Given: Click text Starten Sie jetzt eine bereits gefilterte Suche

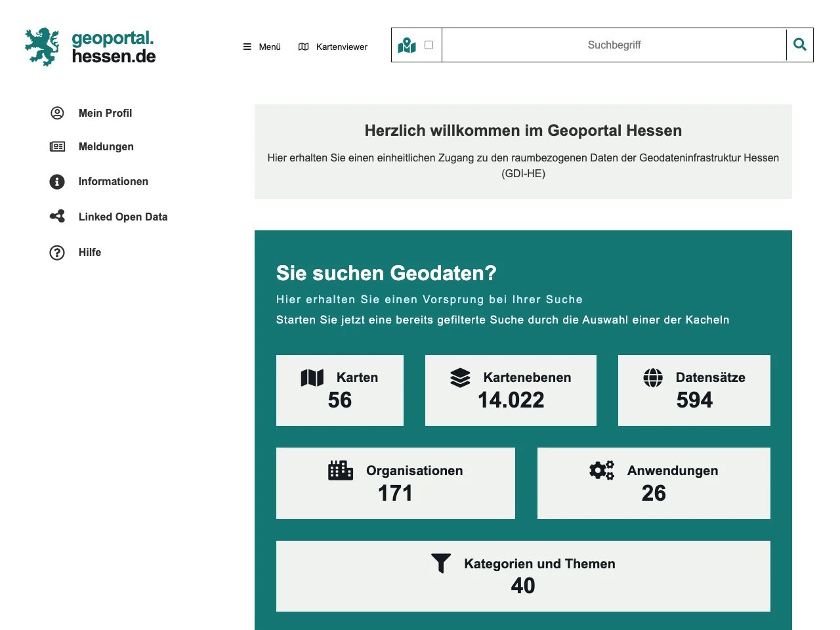Looking at the screenshot, I should [503, 320].
